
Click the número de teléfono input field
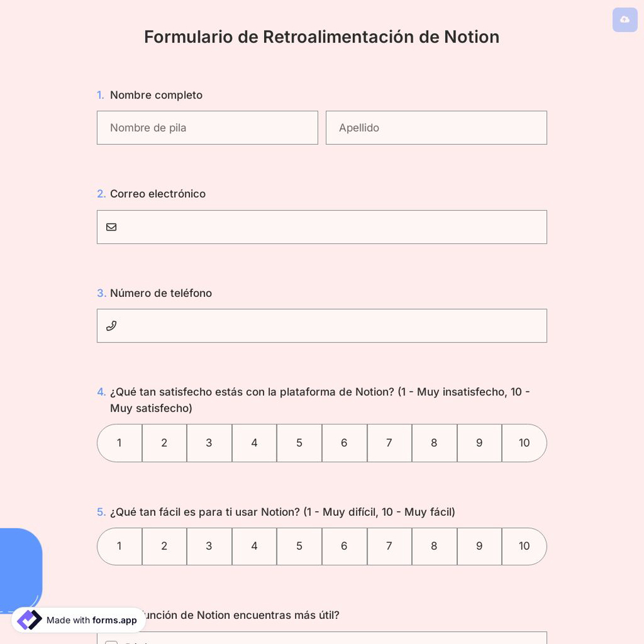(x=322, y=326)
